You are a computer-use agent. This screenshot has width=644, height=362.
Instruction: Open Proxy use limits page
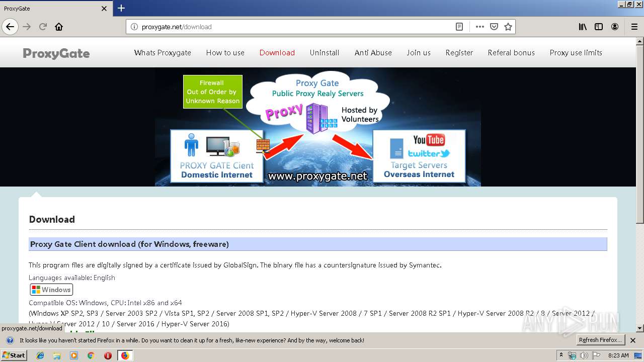coord(576,53)
